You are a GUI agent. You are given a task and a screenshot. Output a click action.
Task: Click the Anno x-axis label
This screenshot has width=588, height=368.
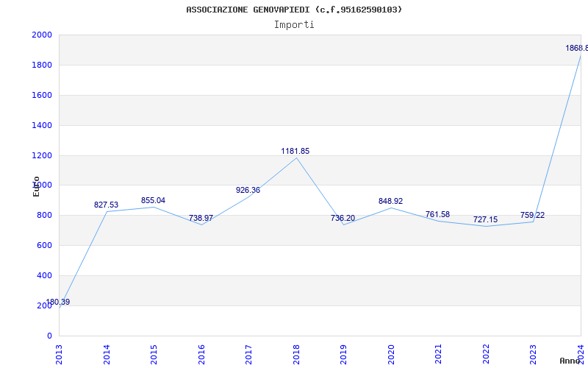(x=570, y=361)
